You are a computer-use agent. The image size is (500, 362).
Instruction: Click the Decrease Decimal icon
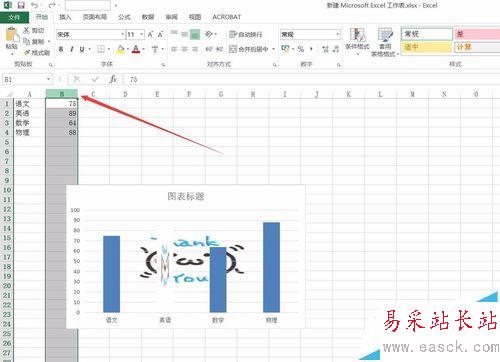click(336, 49)
